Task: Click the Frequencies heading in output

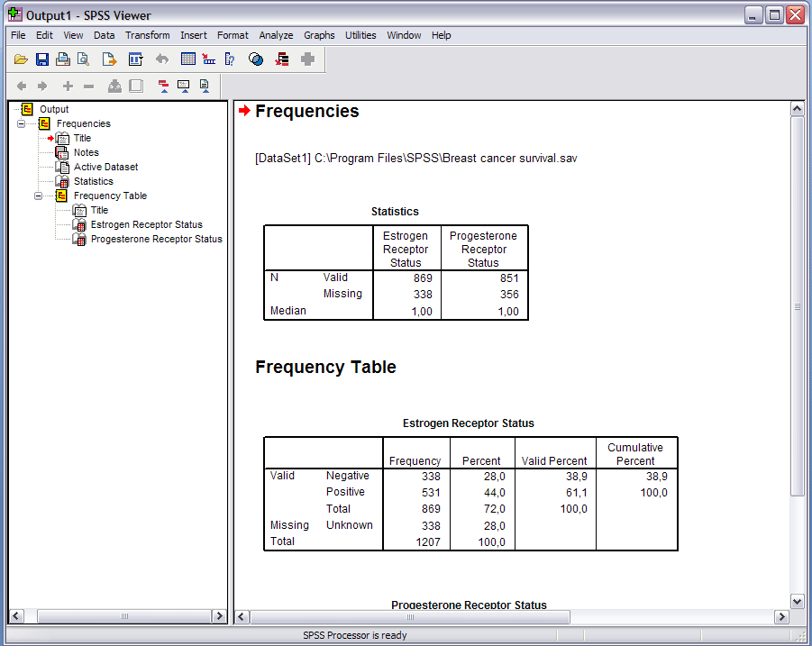Action: tap(307, 112)
